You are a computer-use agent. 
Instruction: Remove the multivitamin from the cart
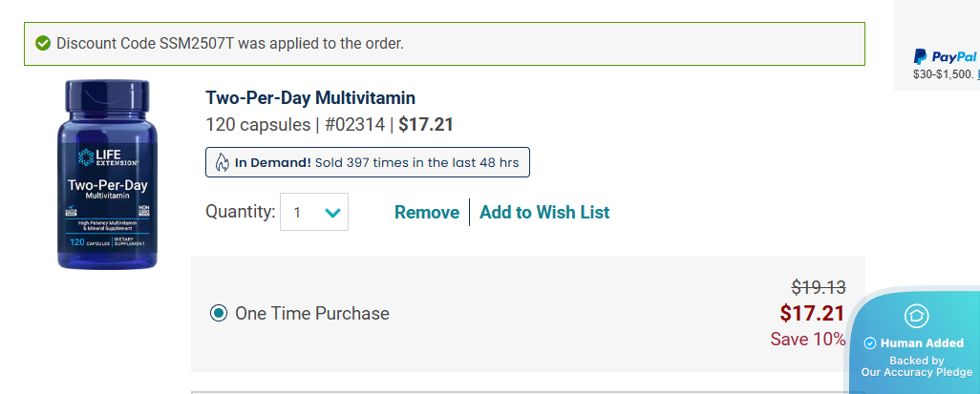pyautogui.click(x=426, y=212)
